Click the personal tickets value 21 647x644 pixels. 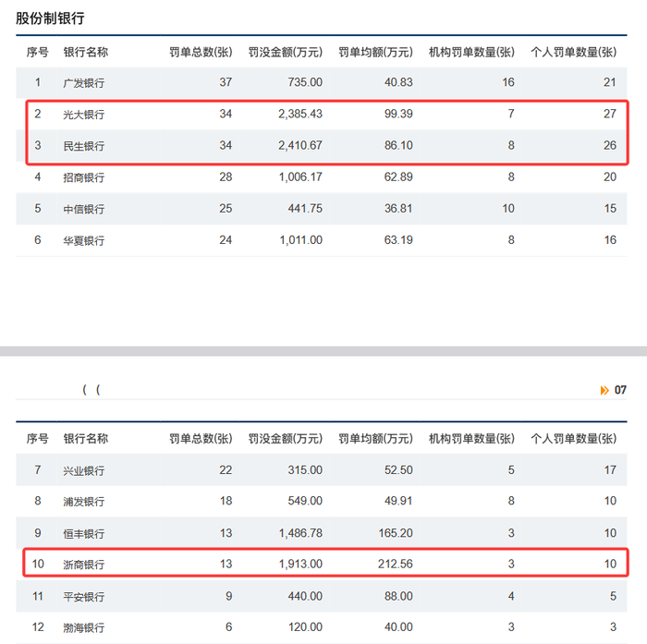tap(610, 82)
